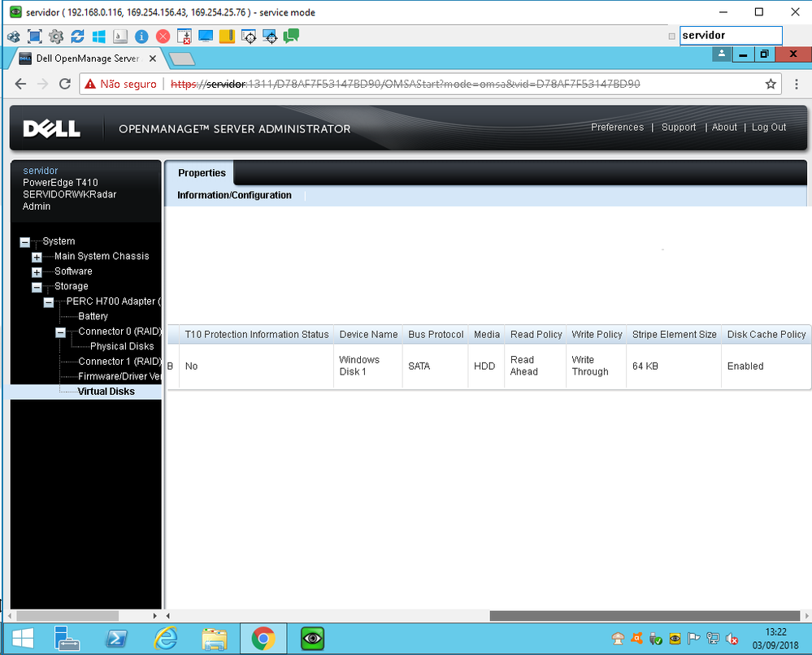Open Information/Configuration subtab
This screenshot has height=655, width=812.
point(234,195)
